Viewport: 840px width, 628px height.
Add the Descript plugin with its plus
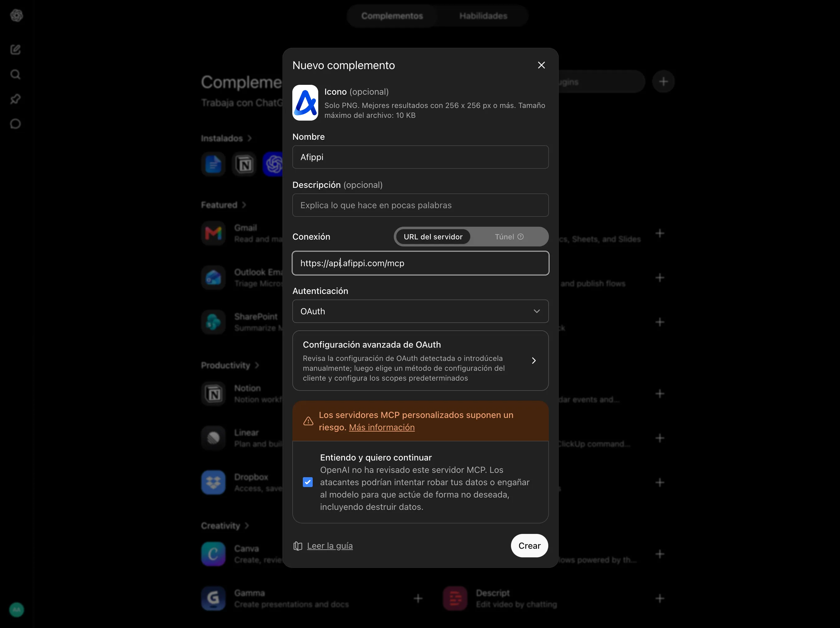pyautogui.click(x=660, y=598)
